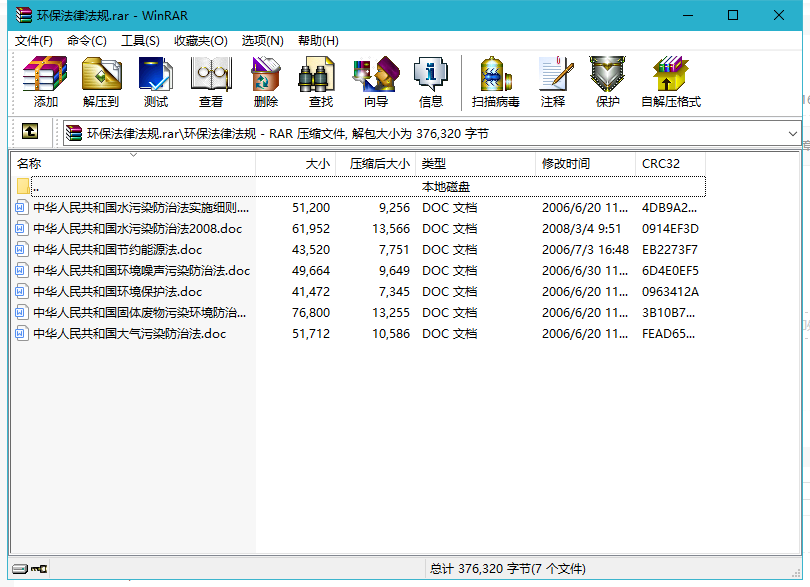Image resolution: width=810 pixels, height=587 pixels.
Task: Open the 命令(C) menu
Action: click(x=86, y=41)
